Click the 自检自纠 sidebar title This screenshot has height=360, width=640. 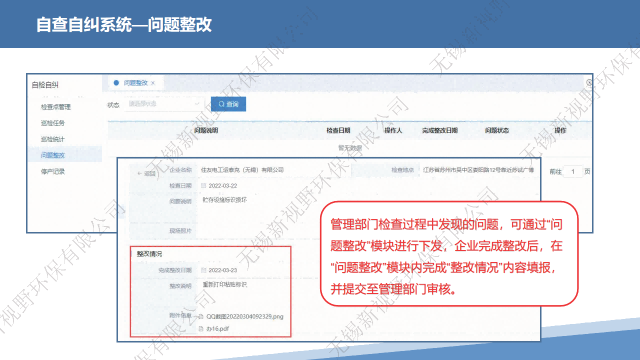tap(45, 85)
